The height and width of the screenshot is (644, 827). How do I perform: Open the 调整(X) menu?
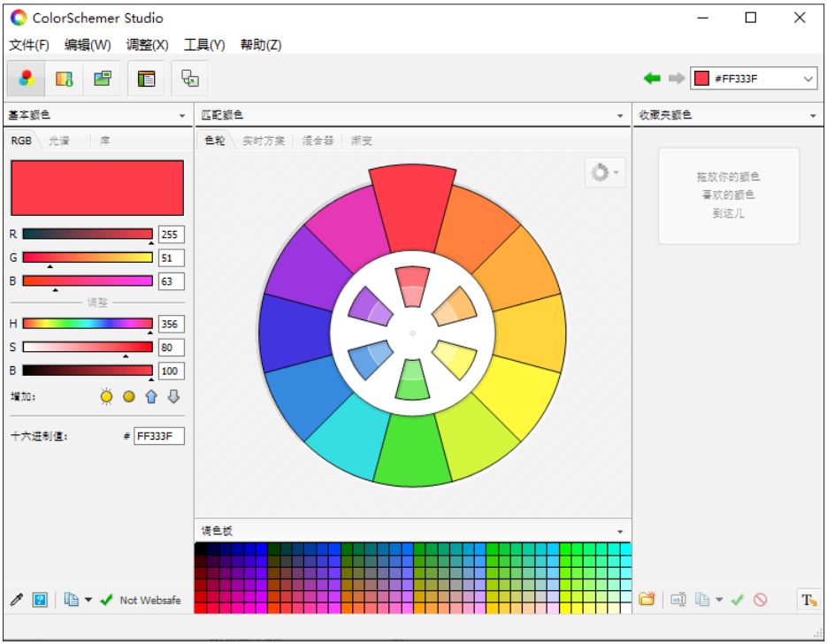tap(147, 45)
